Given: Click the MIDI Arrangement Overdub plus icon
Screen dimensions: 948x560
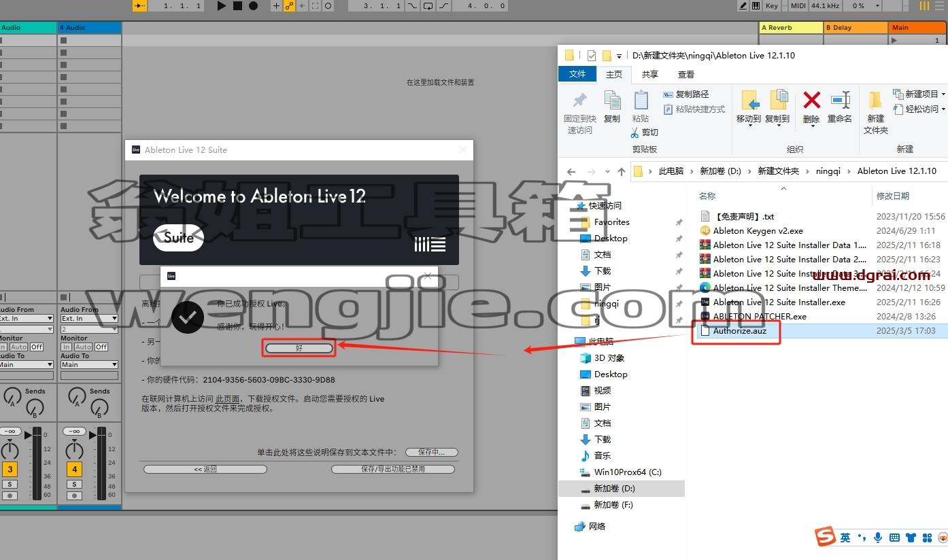Looking at the screenshot, I should 276,5.
